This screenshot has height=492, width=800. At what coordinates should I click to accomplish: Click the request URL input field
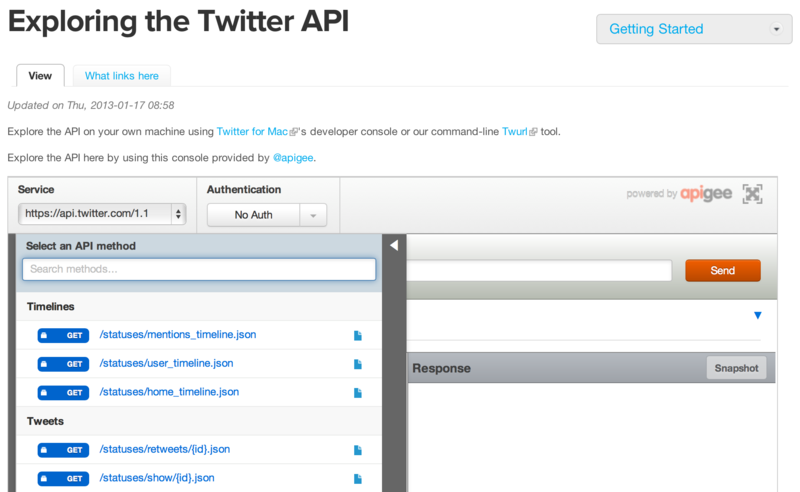tap(539, 270)
